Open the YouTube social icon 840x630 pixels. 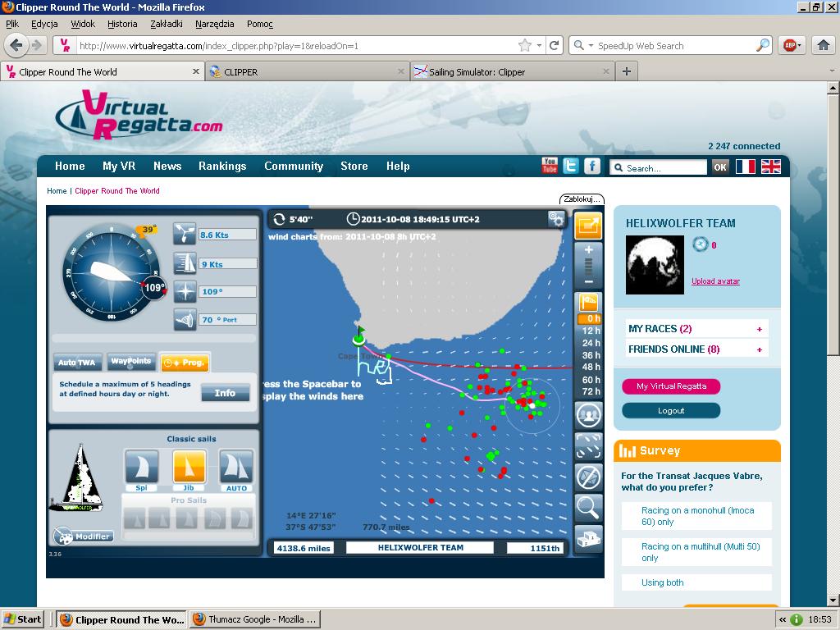coord(550,167)
